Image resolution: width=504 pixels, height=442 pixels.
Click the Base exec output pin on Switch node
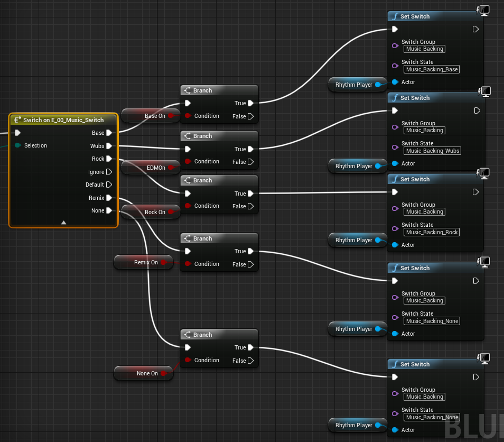coord(109,133)
